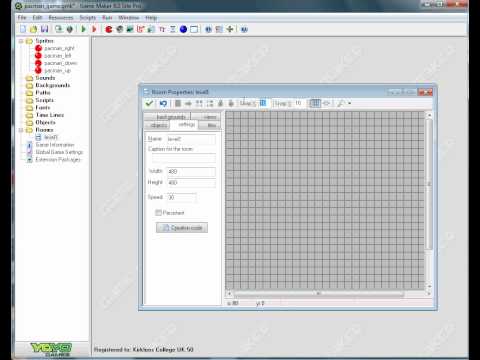
Task: Open extension packages from the toolbar
Action: click(x=230, y=29)
